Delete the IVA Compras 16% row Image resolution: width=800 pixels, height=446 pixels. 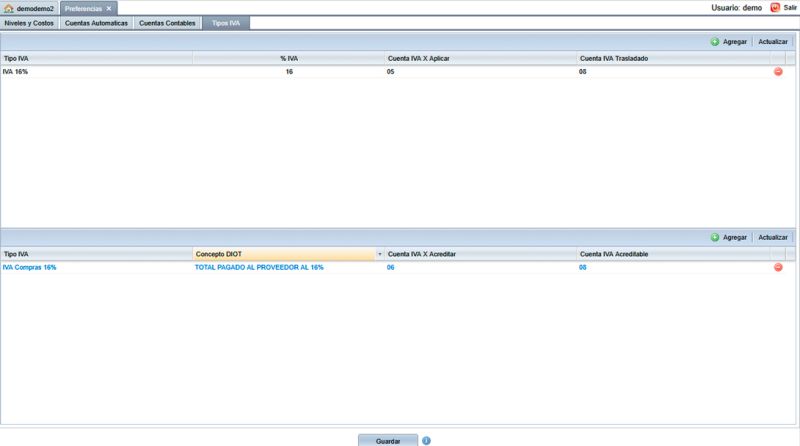pyautogui.click(x=778, y=267)
